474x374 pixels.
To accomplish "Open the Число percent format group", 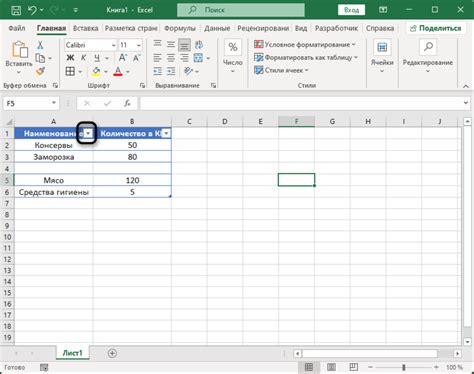I will 233,57.
